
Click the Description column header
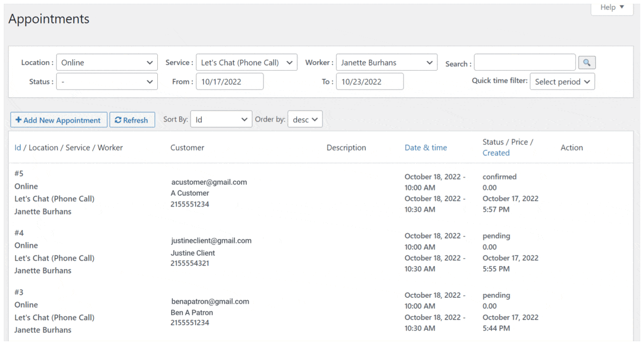coord(346,148)
